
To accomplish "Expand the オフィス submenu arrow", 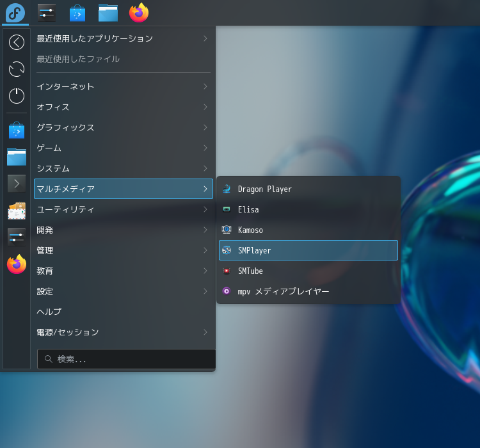I will [x=205, y=107].
